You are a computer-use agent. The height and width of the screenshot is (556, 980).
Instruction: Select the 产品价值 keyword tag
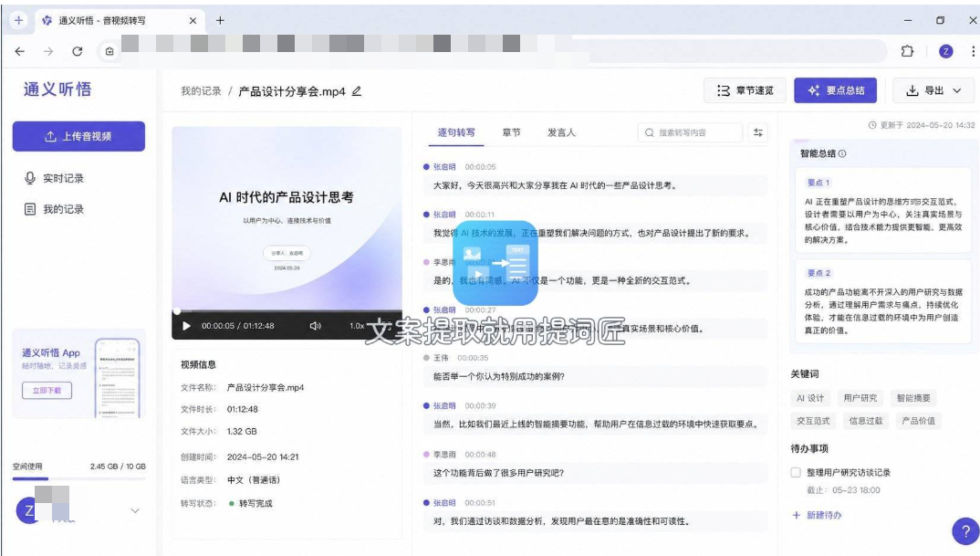click(918, 421)
